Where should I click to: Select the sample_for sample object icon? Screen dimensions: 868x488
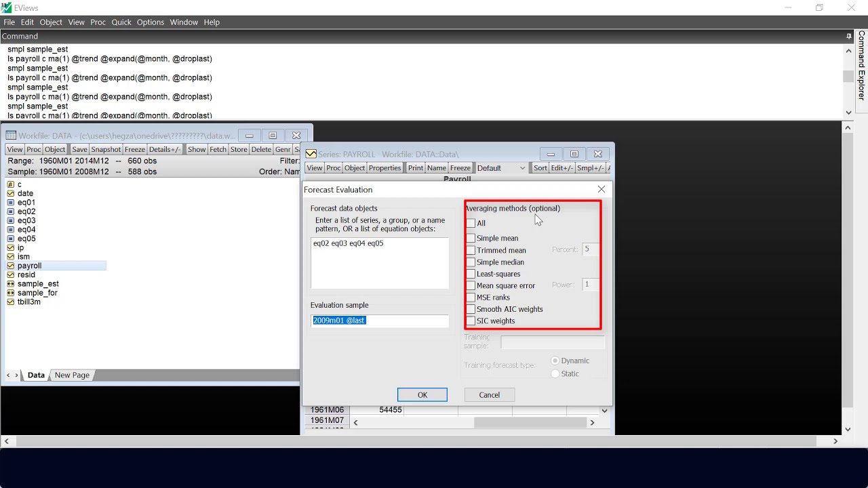11,293
